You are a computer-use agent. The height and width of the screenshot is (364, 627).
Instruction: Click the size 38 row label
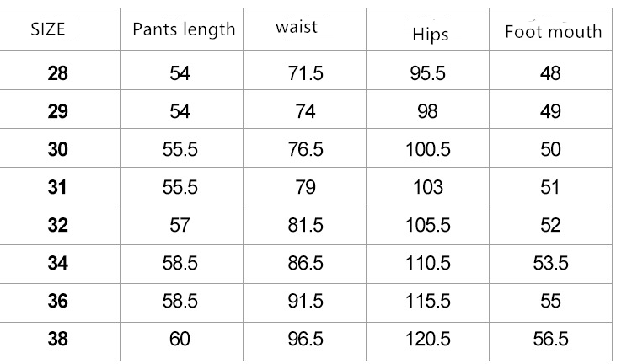(x=58, y=340)
